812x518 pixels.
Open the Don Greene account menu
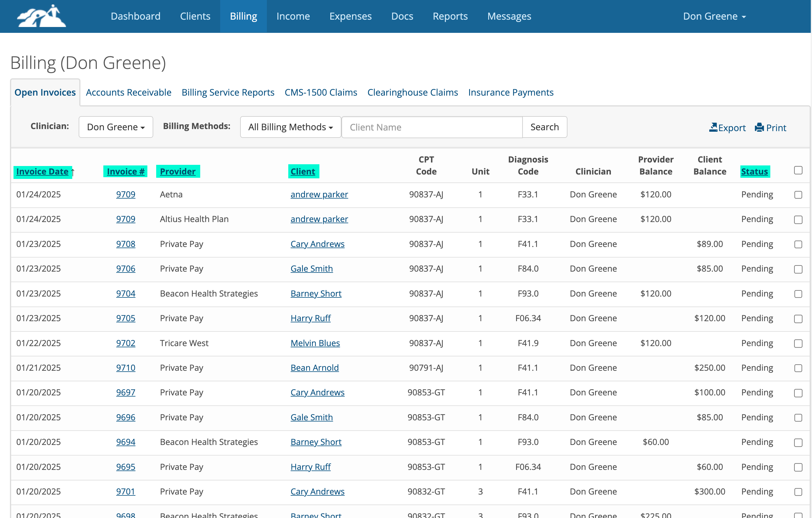pos(715,16)
